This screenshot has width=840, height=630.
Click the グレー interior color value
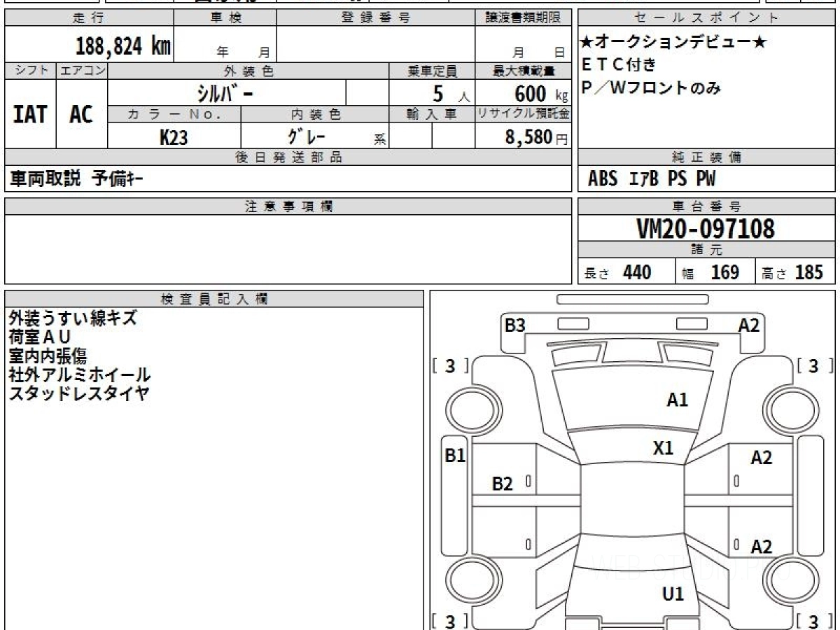[x=305, y=136]
